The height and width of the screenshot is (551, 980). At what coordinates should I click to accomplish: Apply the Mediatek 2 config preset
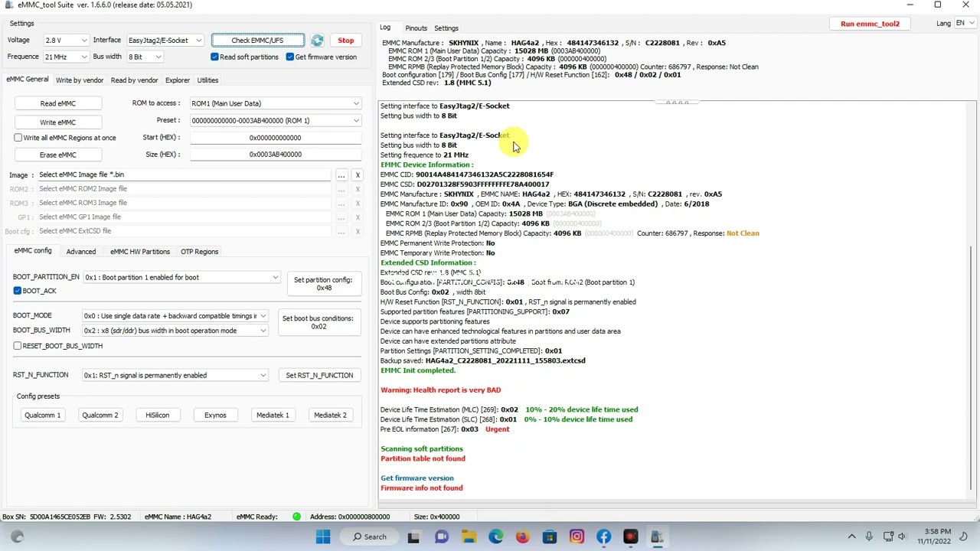pyautogui.click(x=330, y=416)
